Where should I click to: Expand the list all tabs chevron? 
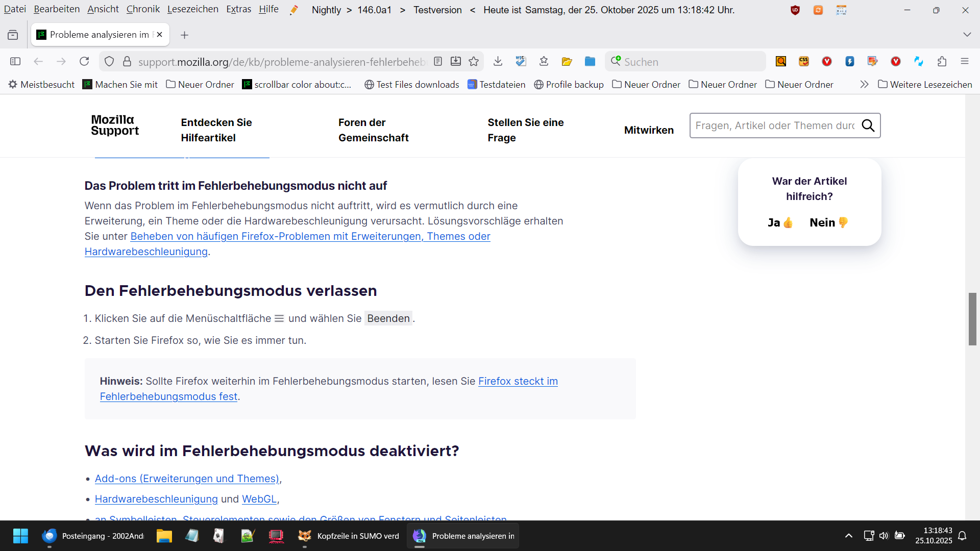coord(967,35)
